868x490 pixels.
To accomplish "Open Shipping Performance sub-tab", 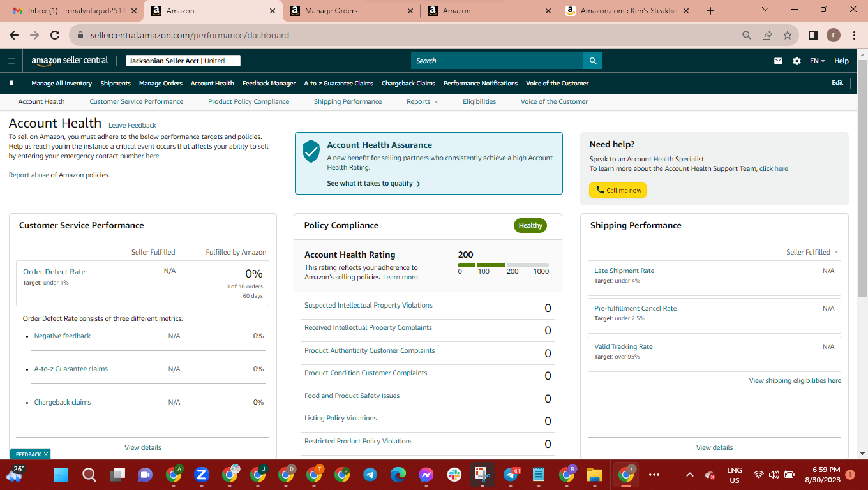I will pyautogui.click(x=348, y=101).
